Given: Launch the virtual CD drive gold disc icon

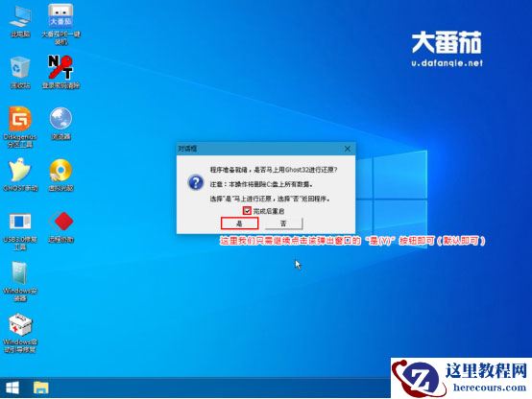Looking at the screenshot, I should point(60,175).
